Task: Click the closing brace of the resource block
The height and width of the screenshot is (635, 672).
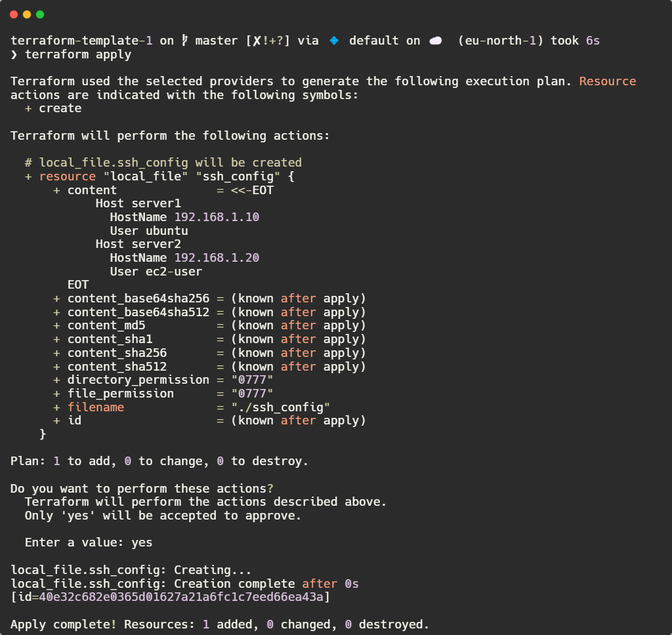Action: pos(43,434)
